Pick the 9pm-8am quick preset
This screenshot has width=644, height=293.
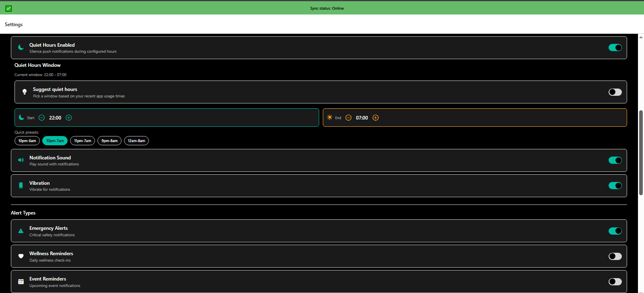coord(109,141)
